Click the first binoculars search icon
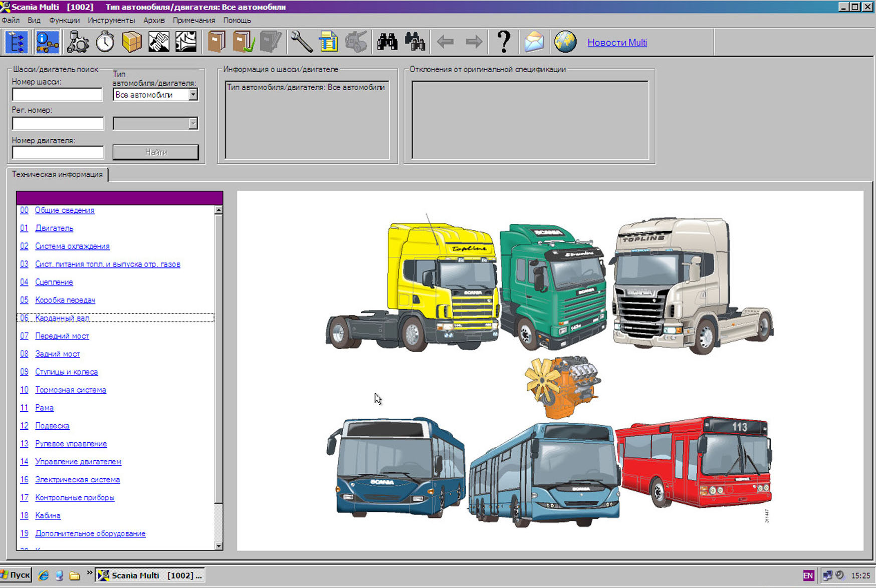 (x=387, y=42)
